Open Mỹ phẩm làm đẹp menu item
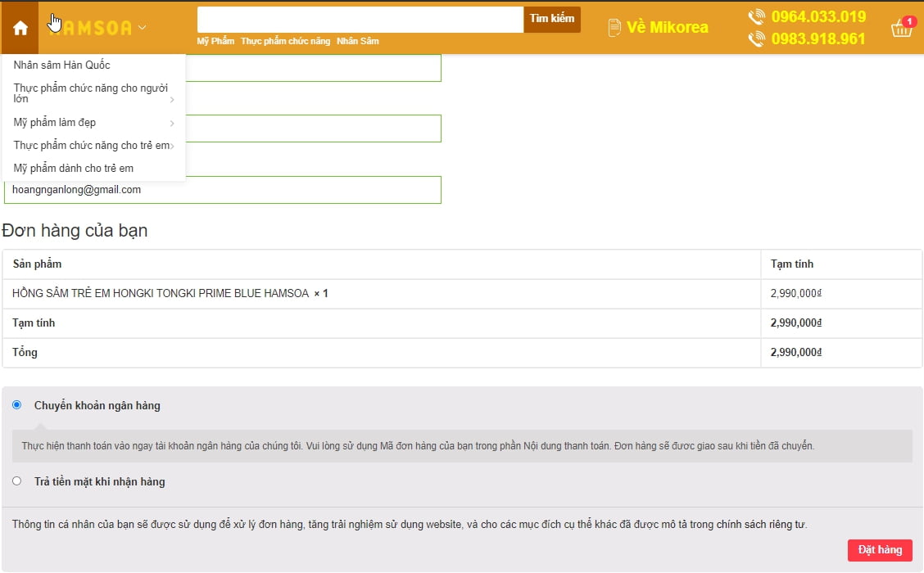924x573 pixels. (54, 123)
